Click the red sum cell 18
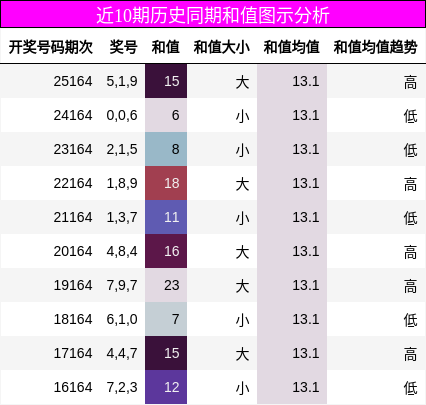The height and width of the screenshot is (405, 426). pyautogui.click(x=166, y=183)
